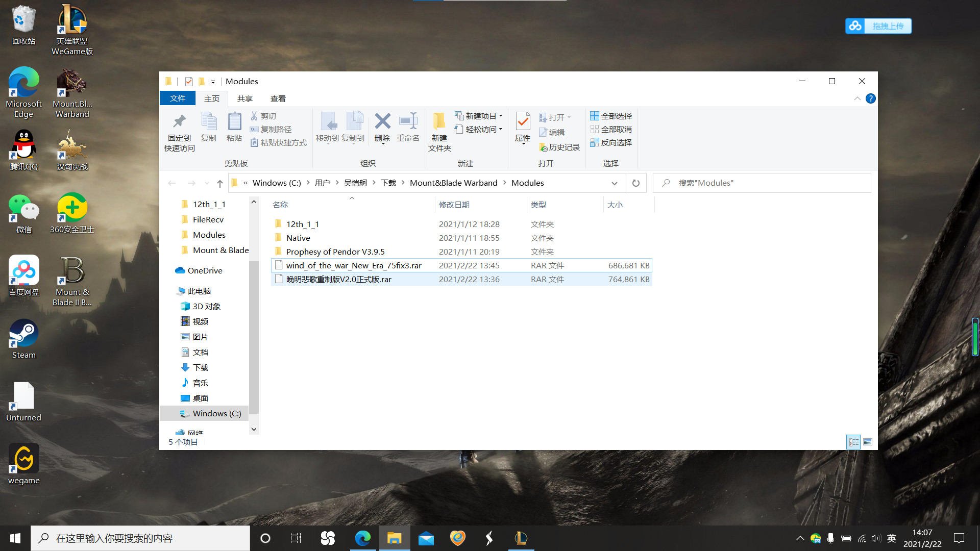
Task: Open Easy access (轻松访问) dropdown
Action: pos(479,130)
